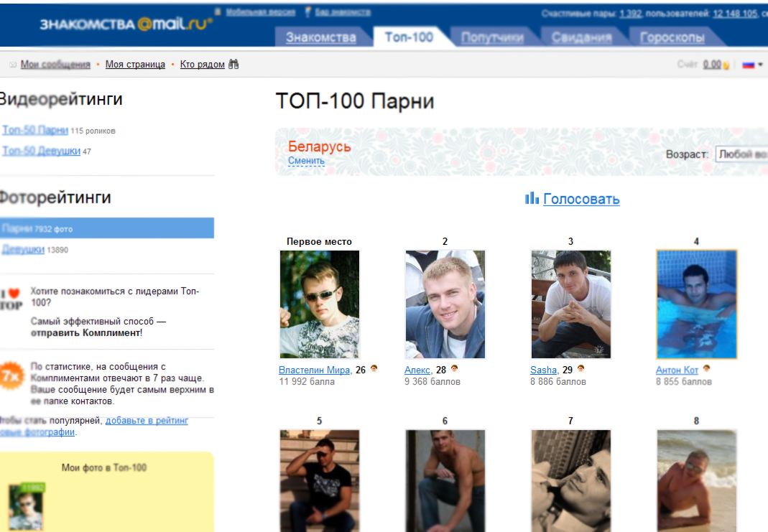
Task: Click the face icon next to Sasha, 29
Action: pos(581,368)
